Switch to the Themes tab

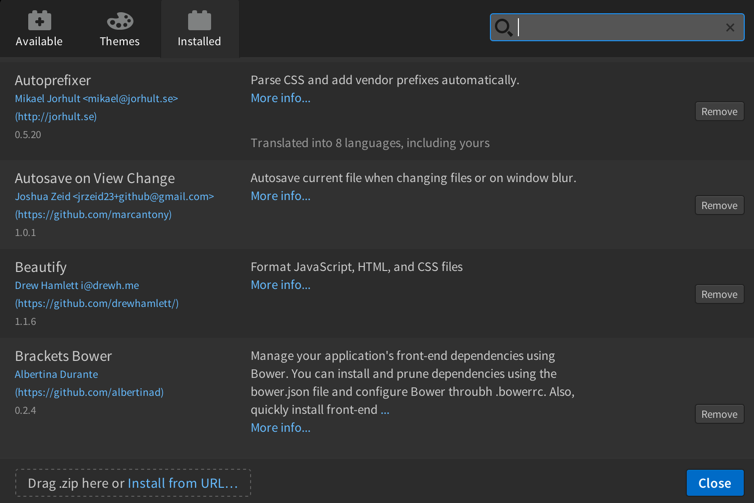[120, 29]
